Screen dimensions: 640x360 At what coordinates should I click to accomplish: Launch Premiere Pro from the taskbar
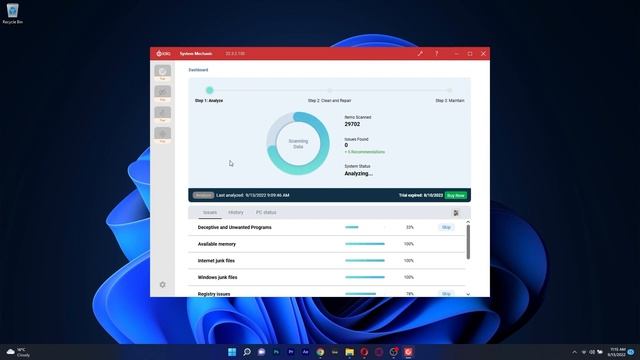tap(291, 352)
